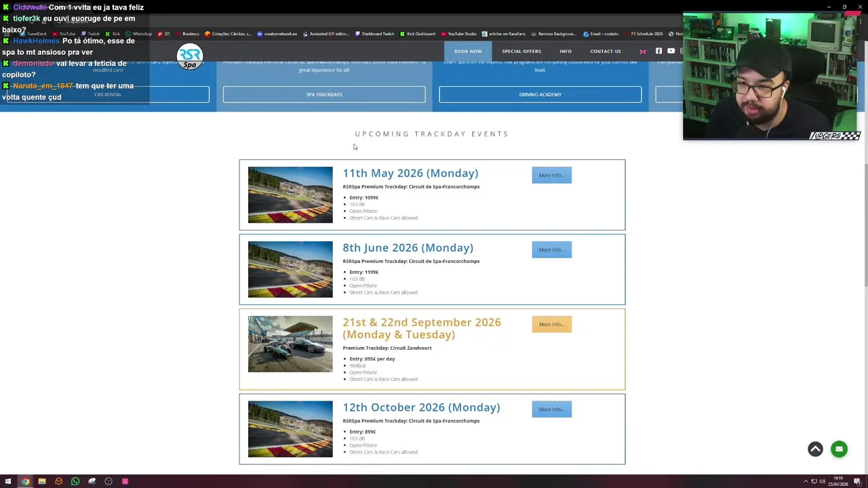This screenshot has width=868, height=488.
Task: Switch language via the UK flag icon
Action: pos(643,52)
